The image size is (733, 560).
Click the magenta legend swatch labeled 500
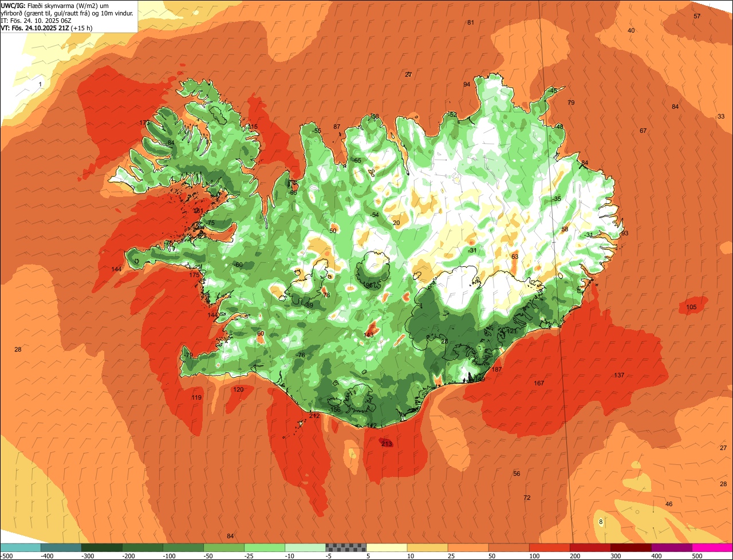pos(712,547)
